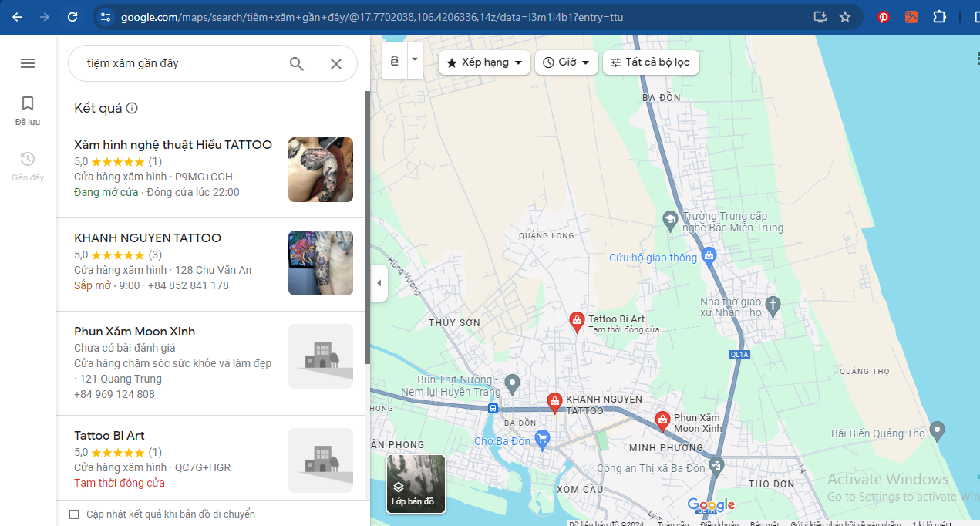
Task: Enable Cập nhật kết quả khi bản đồ di chuyển
Action: click(x=74, y=514)
